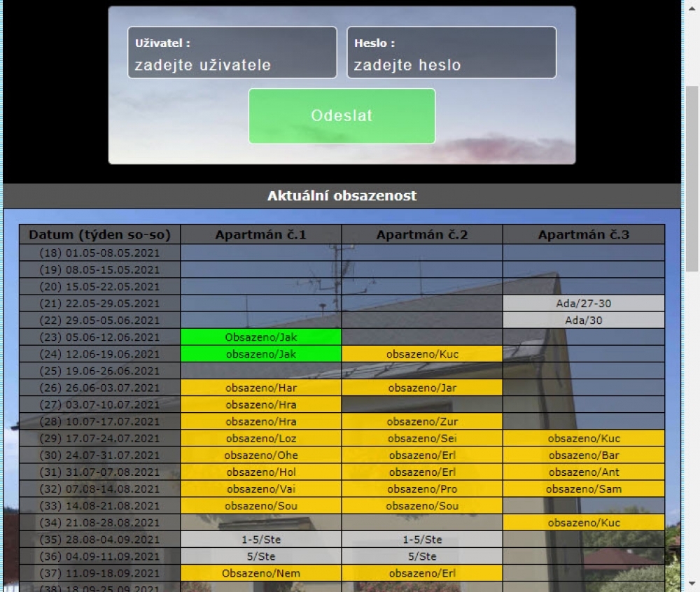Click the Apartmán č.3 column header
700x592 pixels.
[x=584, y=234]
